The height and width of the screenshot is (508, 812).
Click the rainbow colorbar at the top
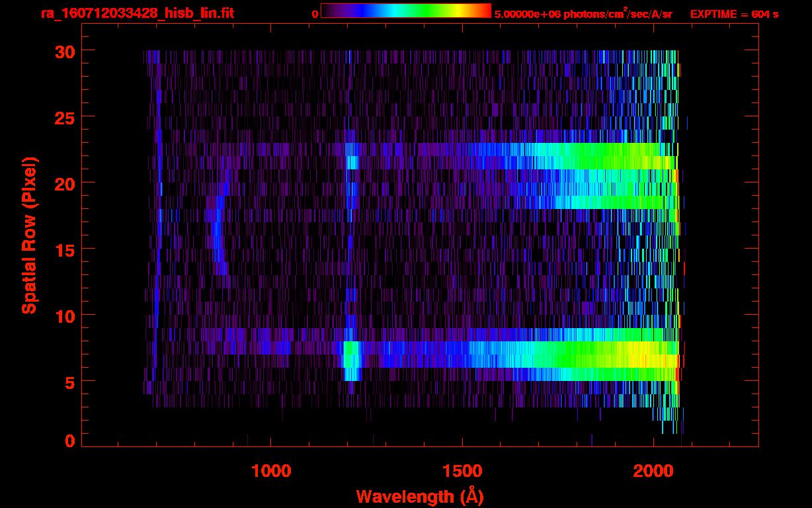click(x=405, y=11)
